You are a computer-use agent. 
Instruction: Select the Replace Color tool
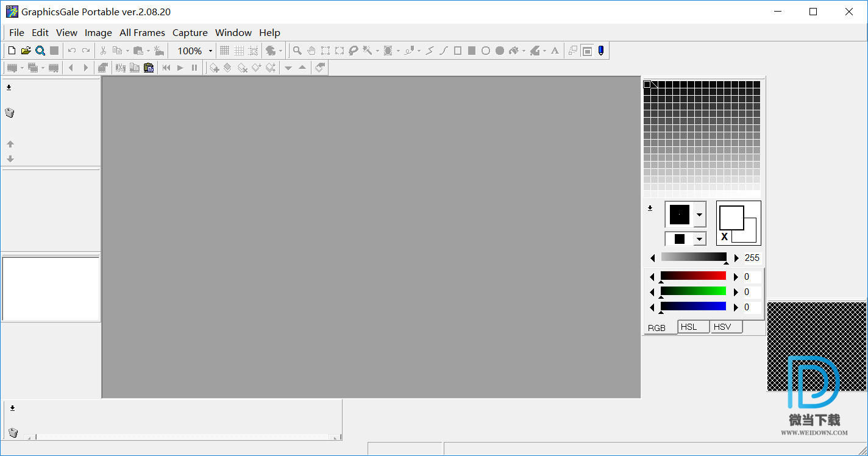535,51
